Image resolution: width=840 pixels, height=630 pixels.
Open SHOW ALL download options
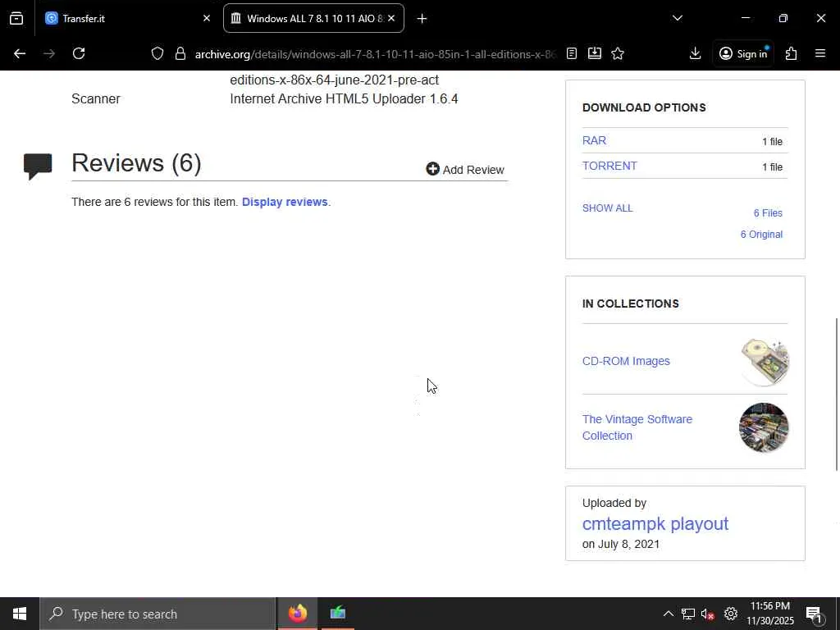[608, 208]
